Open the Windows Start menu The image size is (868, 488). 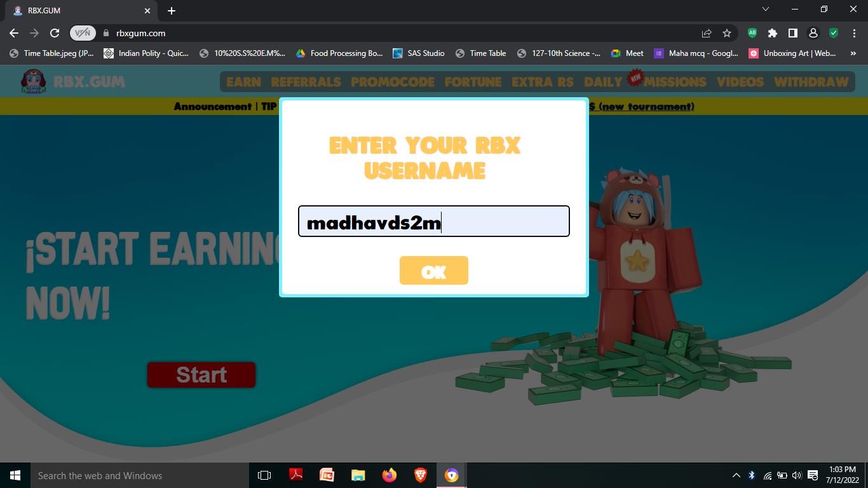(15, 475)
